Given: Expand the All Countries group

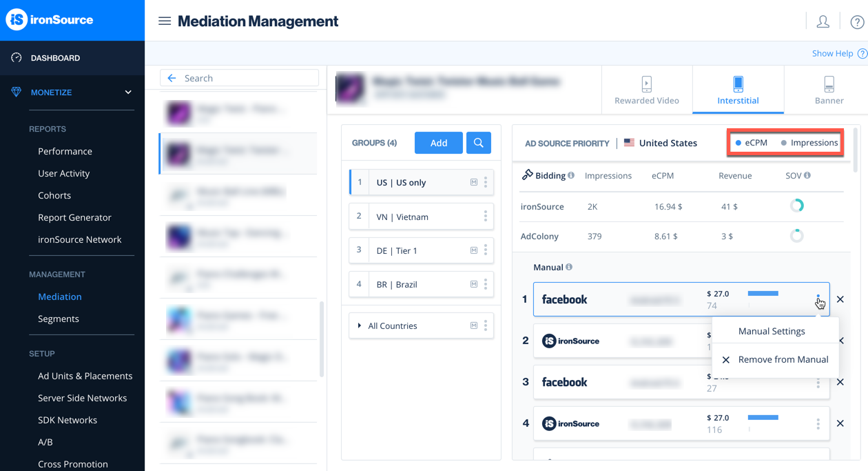Looking at the screenshot, I should pos(360,326).
